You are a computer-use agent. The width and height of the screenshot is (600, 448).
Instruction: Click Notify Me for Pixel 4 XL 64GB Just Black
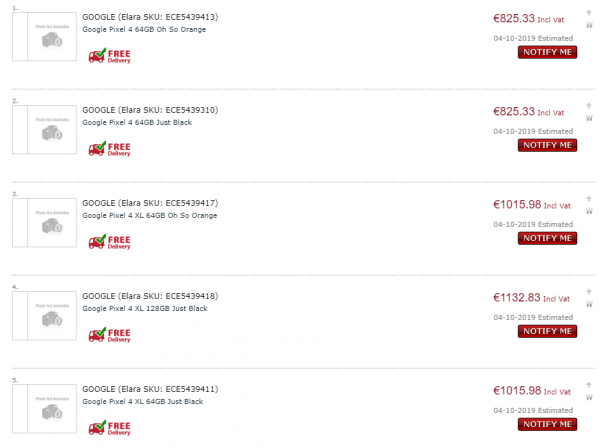pos(547,424)
